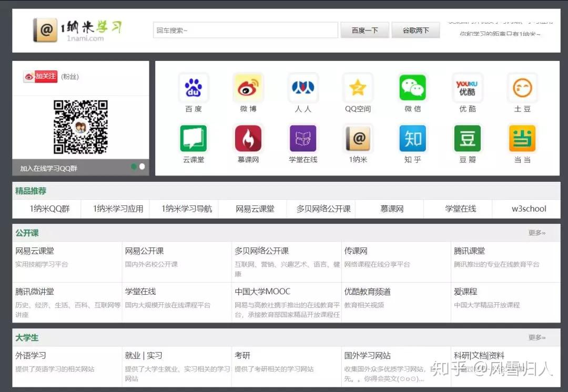This screenshot has width=568, height=392.
Task: Open the 就业 | 实习 category link
Action: (144, 355)
